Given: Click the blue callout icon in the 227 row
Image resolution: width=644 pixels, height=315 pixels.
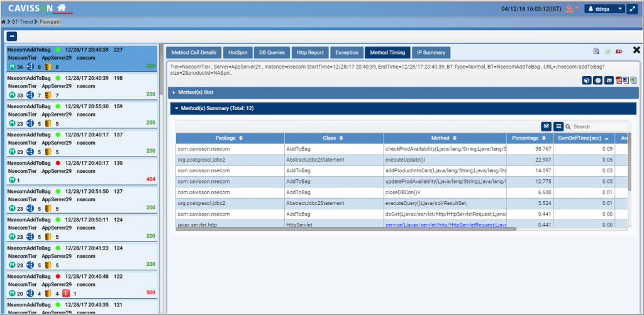Looking at the screenshot, I should pos(30,67).
